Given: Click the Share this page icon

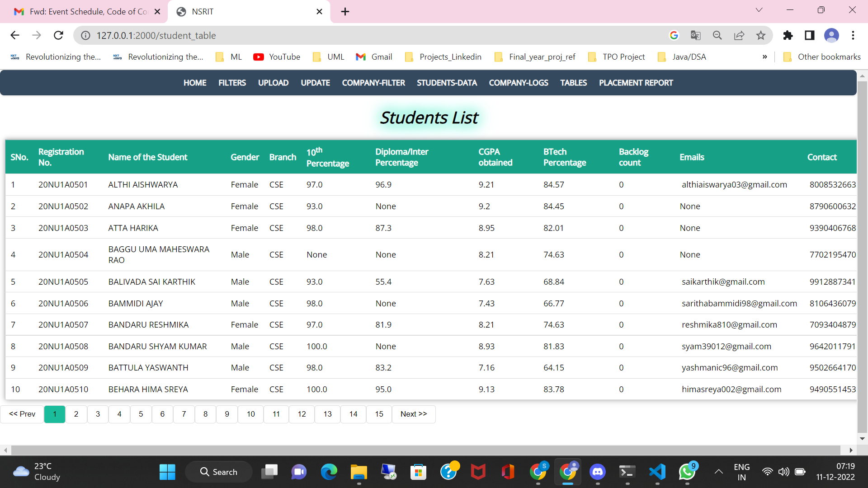Looking at the screenshot, I should coord(739,35).
